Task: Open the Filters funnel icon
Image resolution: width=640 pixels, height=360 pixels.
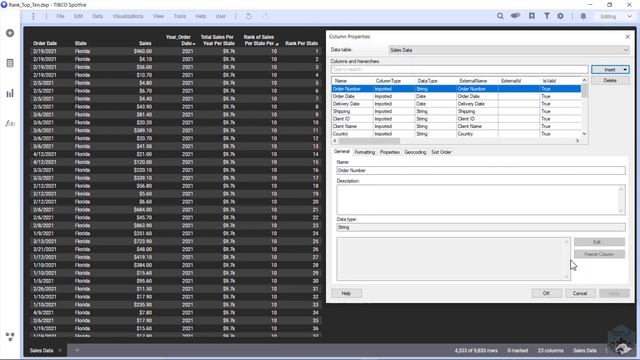Action: 547,16
